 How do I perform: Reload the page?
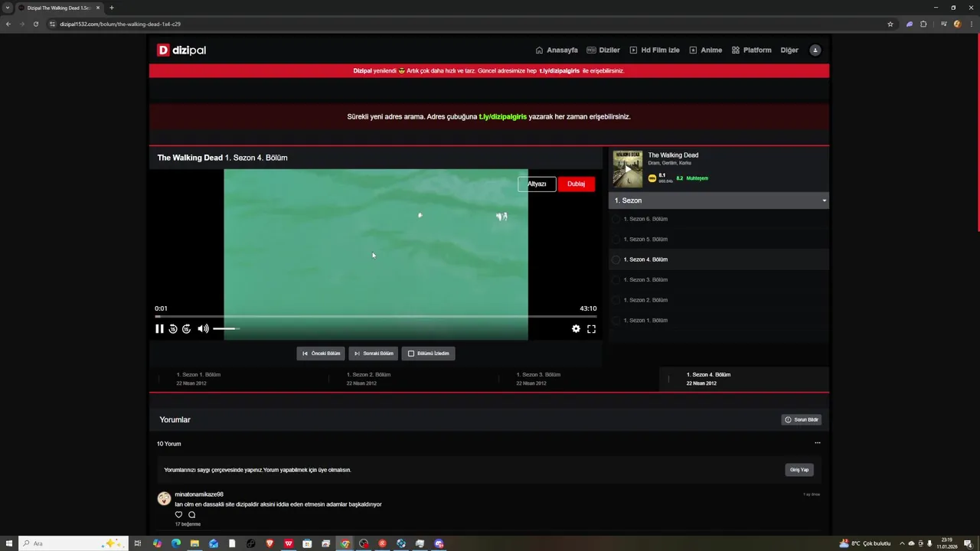pyautogui.click(x=35, y=24)
